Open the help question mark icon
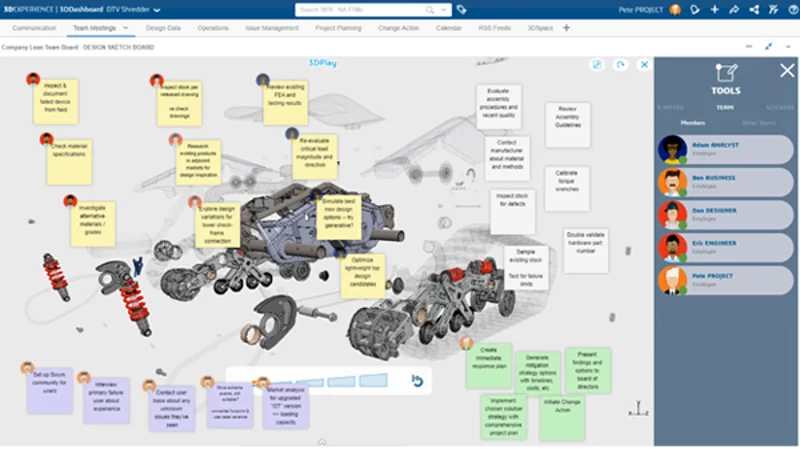Viewport: 800px width, 449px height. coord(788,9)
